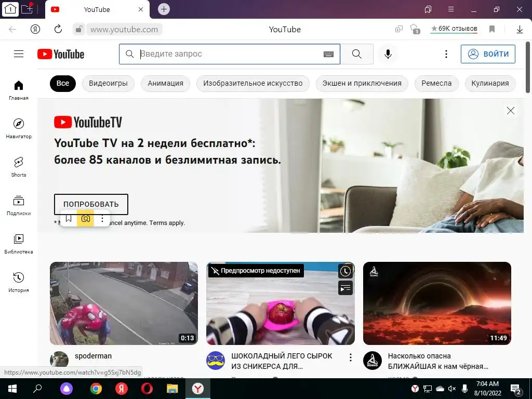Open the spoderman video thumbnail
532x399 pixels.
pos(124,303)
